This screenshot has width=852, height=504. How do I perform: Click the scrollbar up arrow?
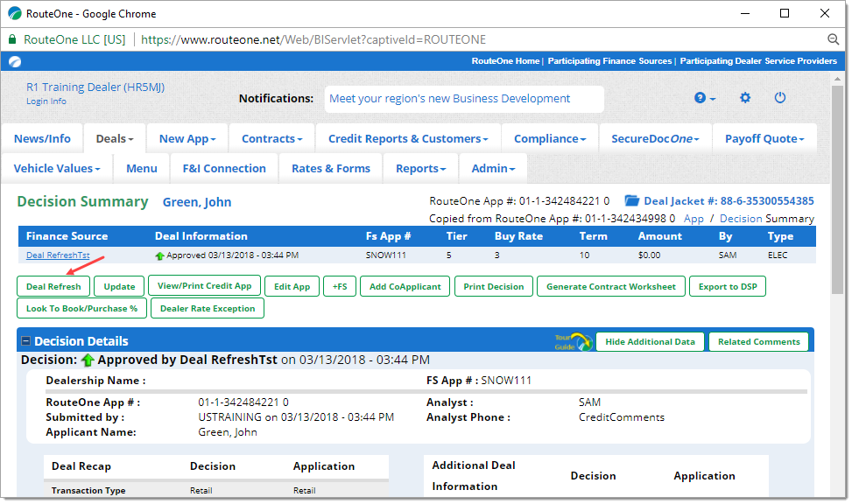click(837, 79)
